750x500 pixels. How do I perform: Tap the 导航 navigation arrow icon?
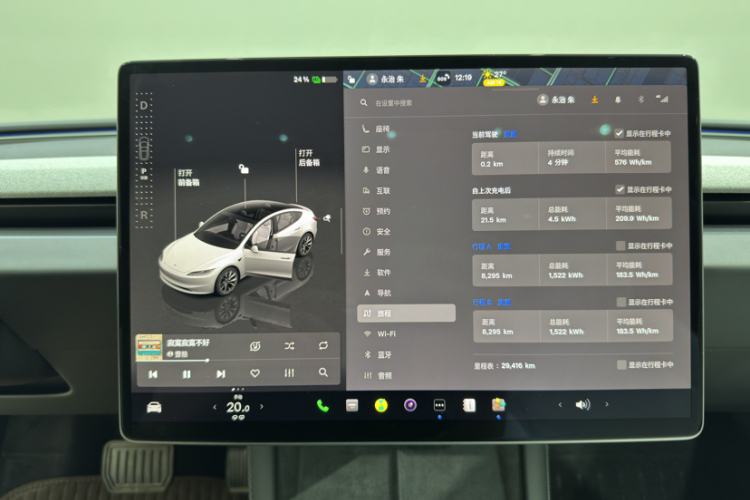[367, 293]
